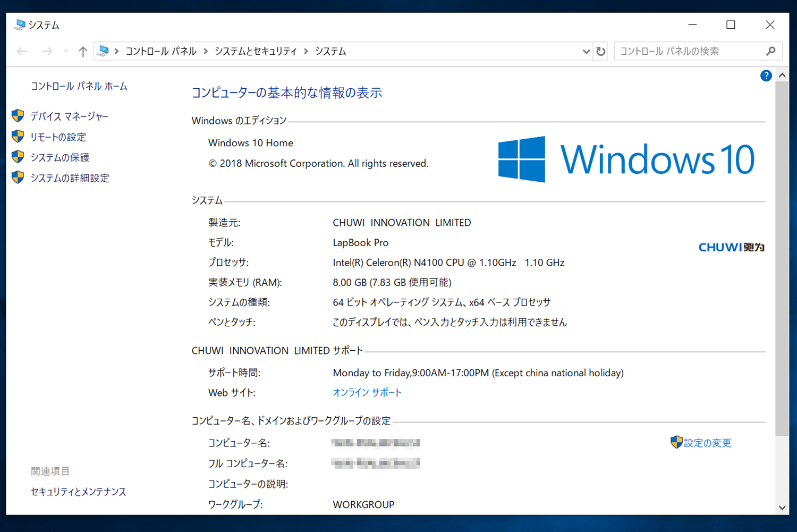Click the CHUWI manufacturer logo
Image resolution: width=797 pixels, height=532 pixels.
[731, 247]
